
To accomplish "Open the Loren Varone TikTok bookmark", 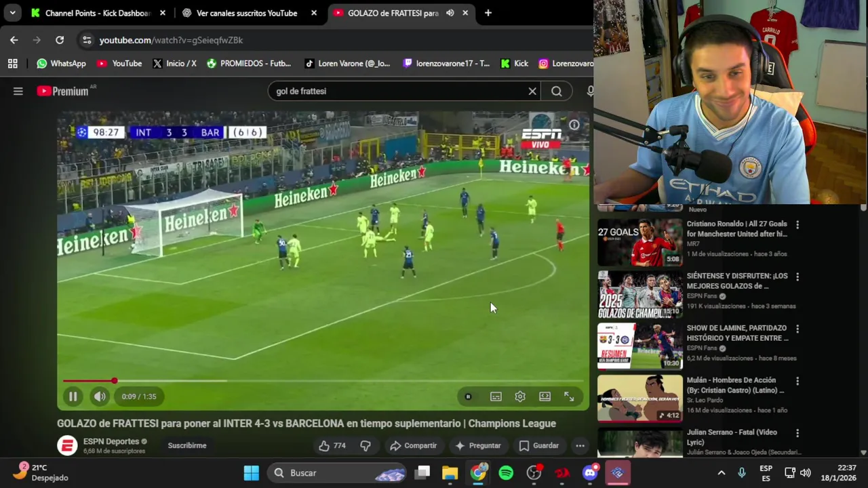I will (347, 63).
